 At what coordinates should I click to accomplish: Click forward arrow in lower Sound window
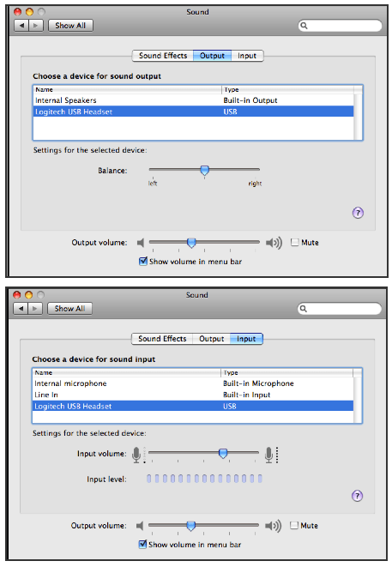(35, 309)
